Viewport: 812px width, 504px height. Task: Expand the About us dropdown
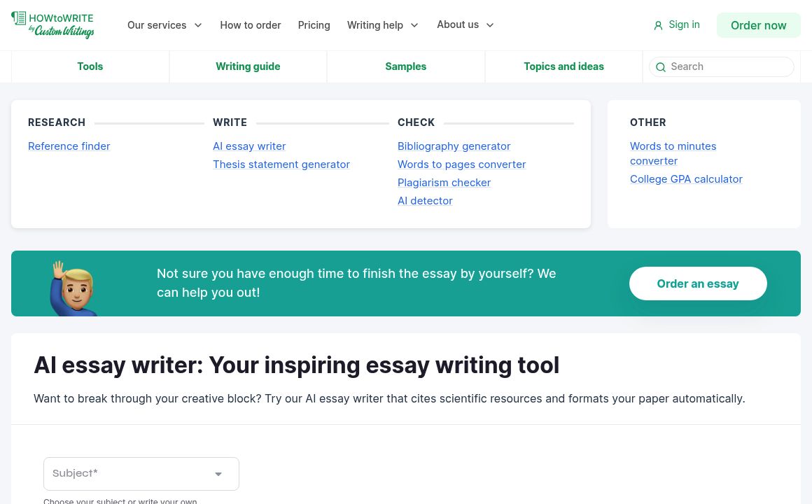465,24
